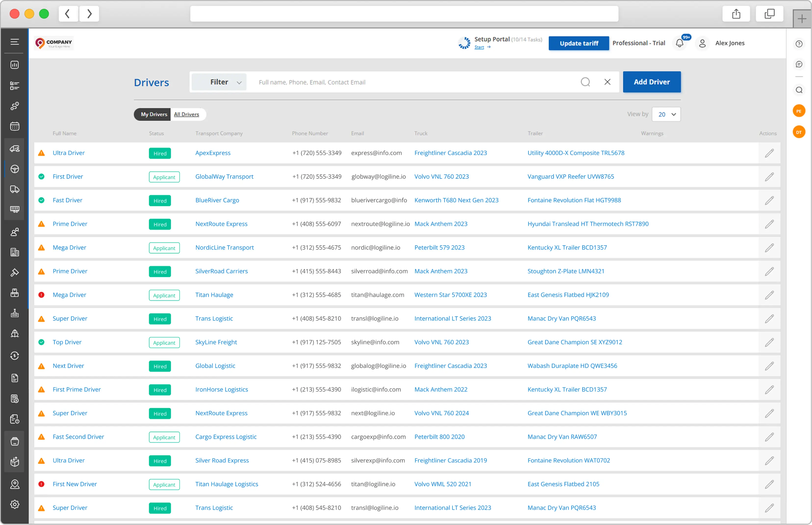812x525 pixels.
Task: Open First New Driver profile
Action: point(75,484)
